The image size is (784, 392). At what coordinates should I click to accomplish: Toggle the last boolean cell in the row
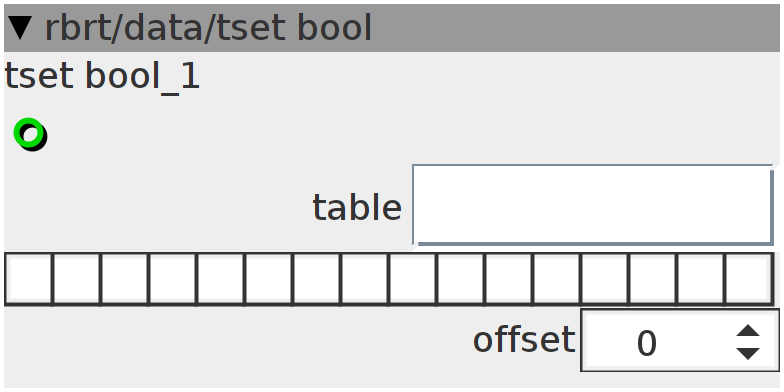[748, 278]
